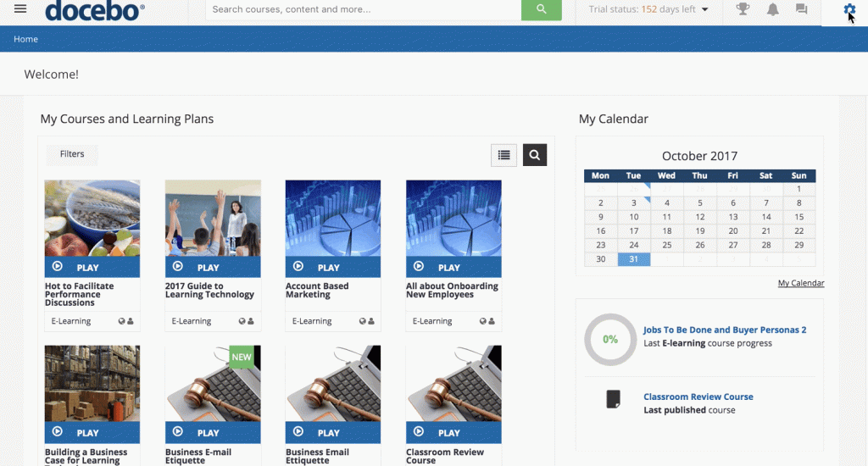Open the hamburger main menu

click(x=20, y=9)
